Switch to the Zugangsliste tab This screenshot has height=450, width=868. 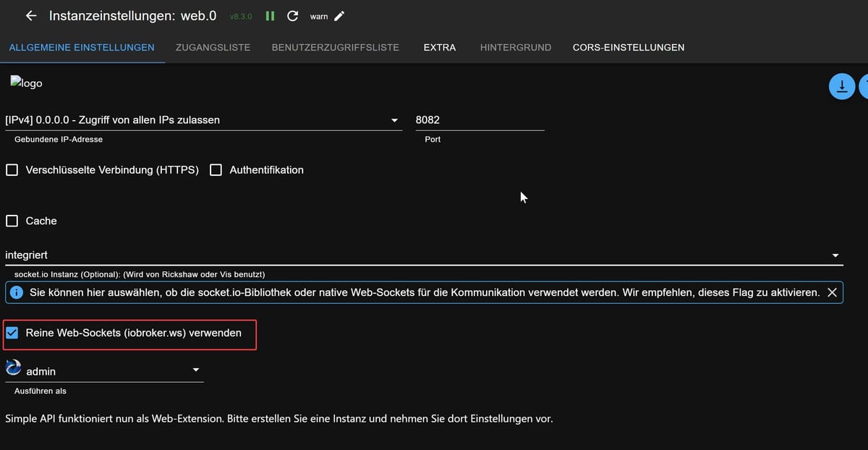click(213, 47)
